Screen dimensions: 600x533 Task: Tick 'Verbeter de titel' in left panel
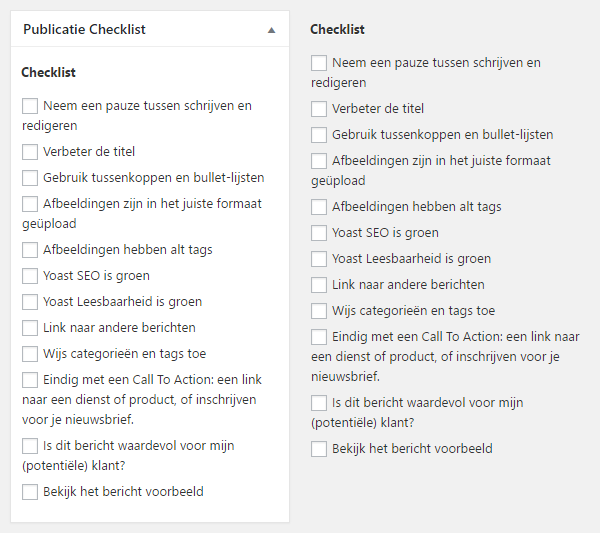pos(30,152)
